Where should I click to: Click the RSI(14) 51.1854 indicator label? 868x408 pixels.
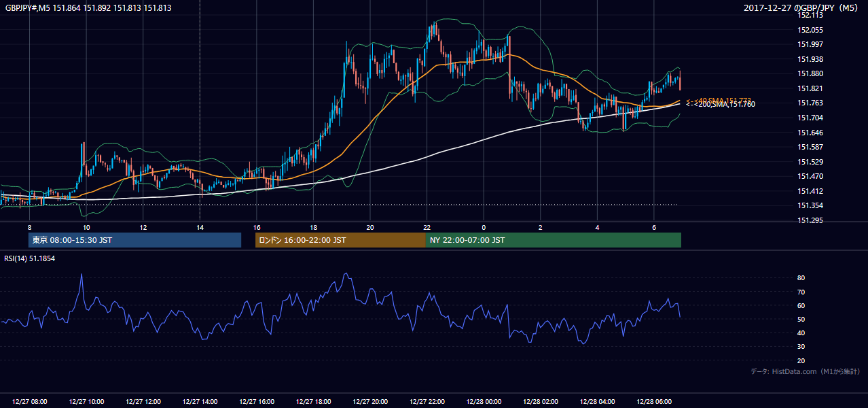tap(30, 258)
